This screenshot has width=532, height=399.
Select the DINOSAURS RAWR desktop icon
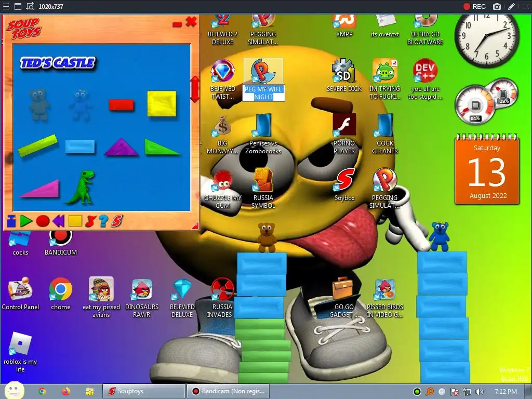[x=142, y=298]
